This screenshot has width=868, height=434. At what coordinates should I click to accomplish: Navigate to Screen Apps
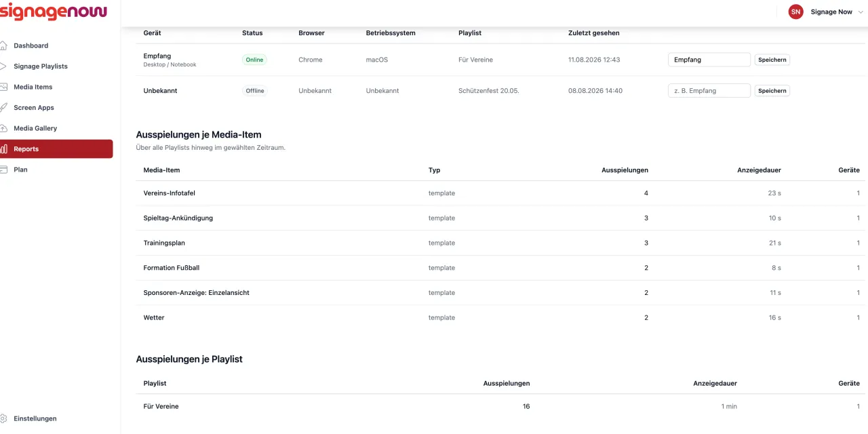[56, 108]
